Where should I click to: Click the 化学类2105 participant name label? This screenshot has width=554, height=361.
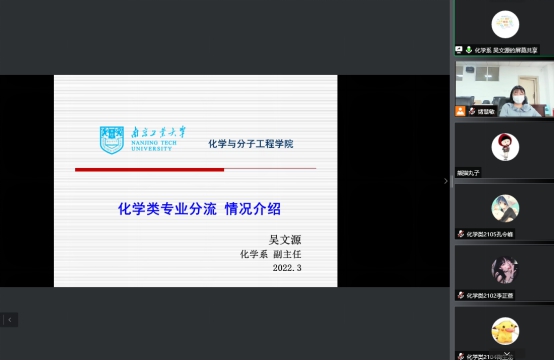click(490, 234)
